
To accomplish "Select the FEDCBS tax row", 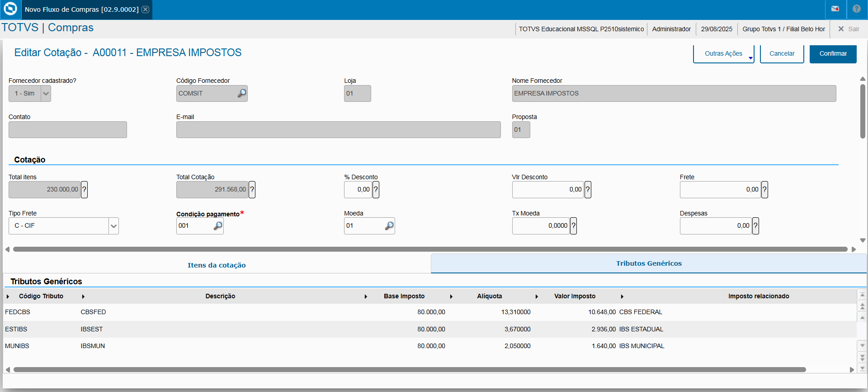I will tap(430, 312).
